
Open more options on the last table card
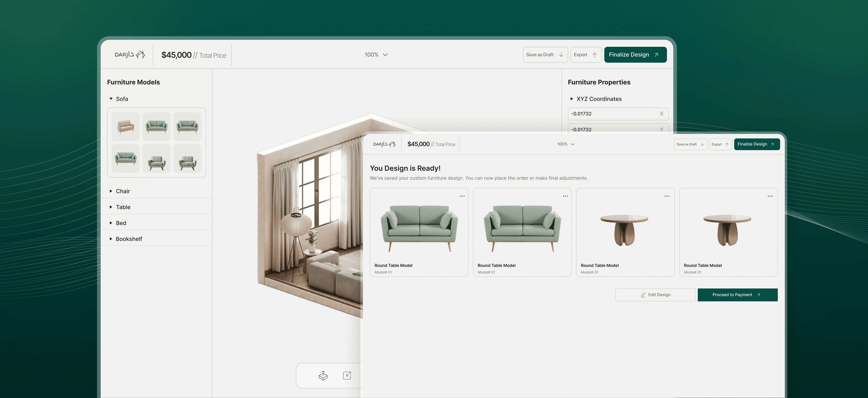[x=770, y=196]
